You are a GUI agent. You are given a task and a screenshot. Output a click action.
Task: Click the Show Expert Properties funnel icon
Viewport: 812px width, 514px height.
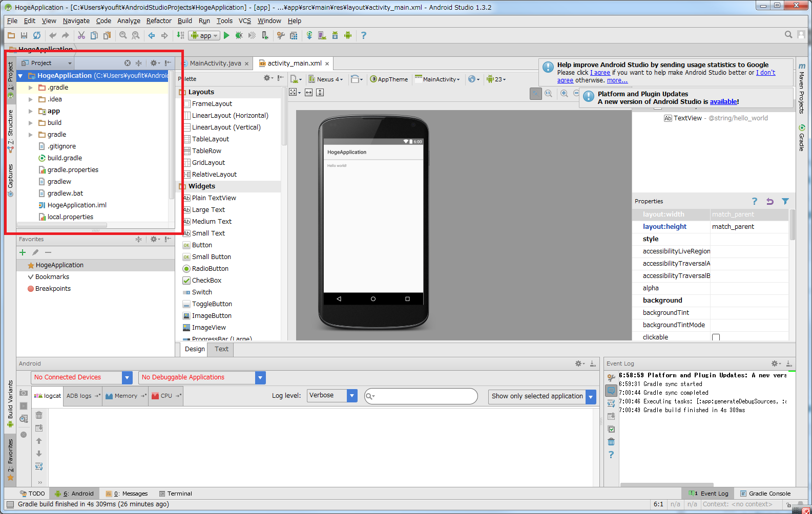[785, 201]
